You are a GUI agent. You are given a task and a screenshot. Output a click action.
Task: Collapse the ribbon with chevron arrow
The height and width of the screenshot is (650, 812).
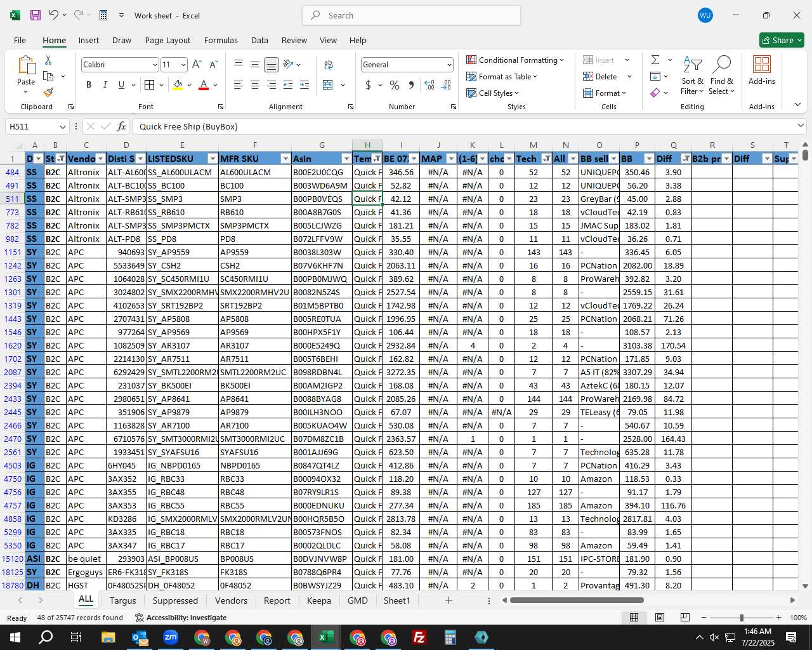pos(797,105)
